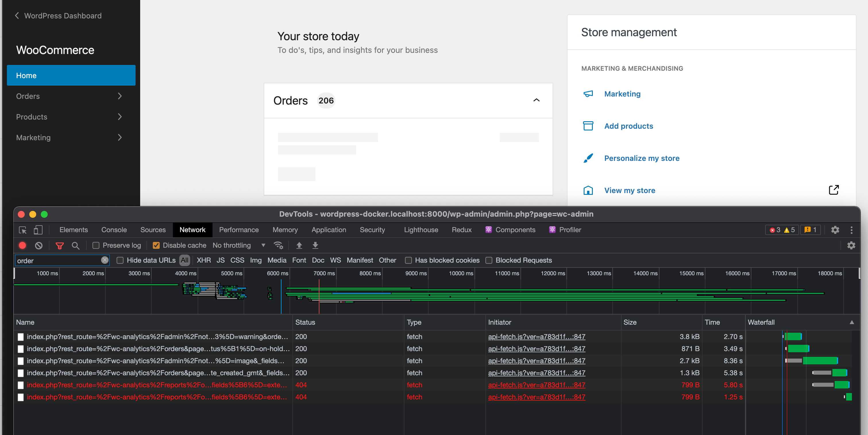Switch to the Performance tab in DevTools
The image size is (868, 435).
239,230
